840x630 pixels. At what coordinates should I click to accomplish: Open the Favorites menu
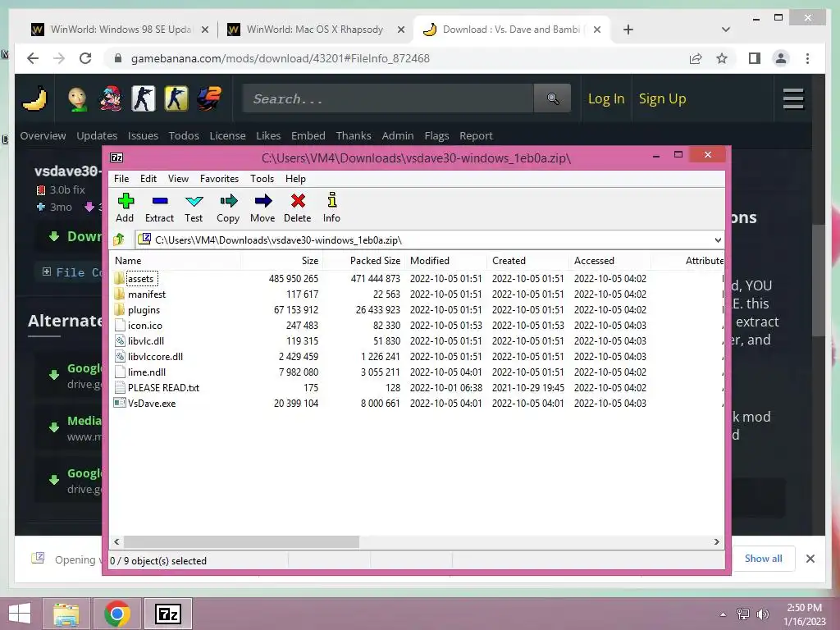click(x=219, y=178)
